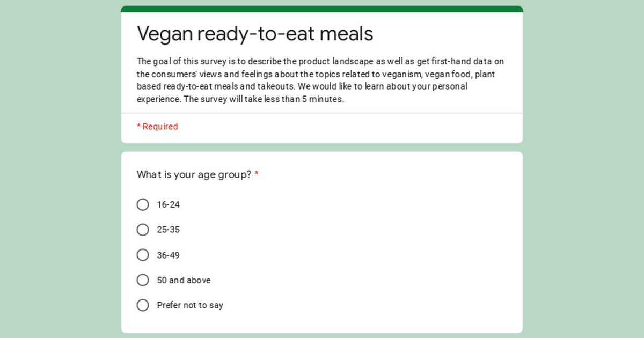The height and width of the screenshot is (338, 644).
Task: Click the "50 and above" label text
Action: [x=184, y=280]
